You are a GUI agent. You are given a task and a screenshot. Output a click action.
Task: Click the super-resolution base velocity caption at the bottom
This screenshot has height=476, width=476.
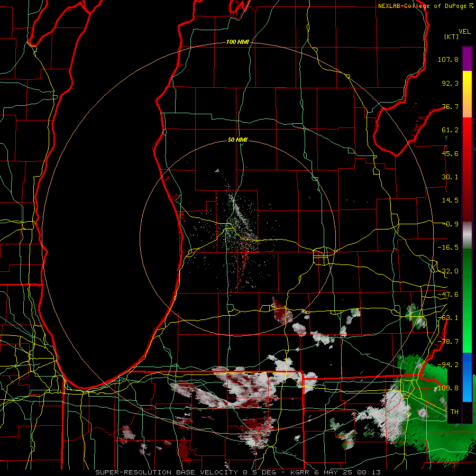pos(238,472)
